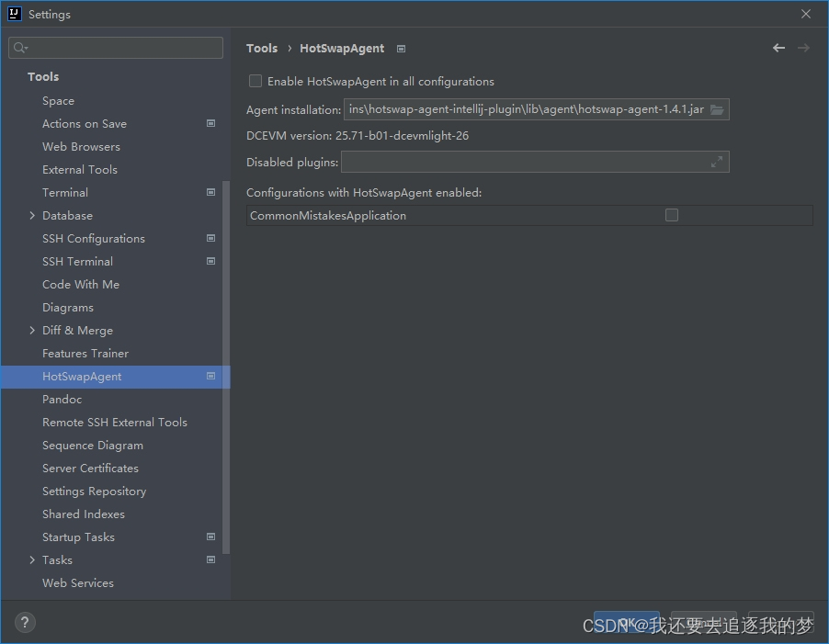Click the forward navigation arrow
Screen dimensions: 829x644
[x=803, y=48]
